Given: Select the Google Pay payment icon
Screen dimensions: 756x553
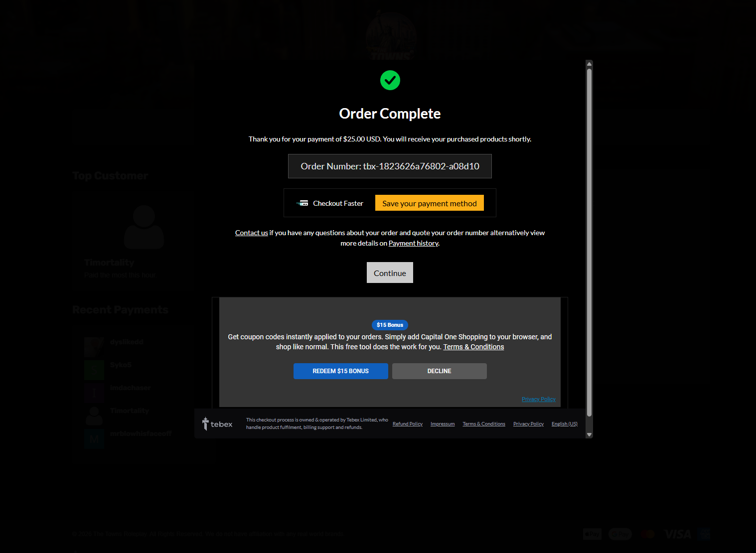Looking at the screenshot, I should click(620, 534).
